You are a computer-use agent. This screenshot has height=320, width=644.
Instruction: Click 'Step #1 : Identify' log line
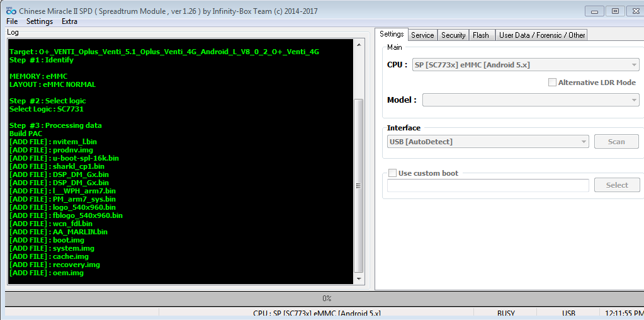pos(41,60)
